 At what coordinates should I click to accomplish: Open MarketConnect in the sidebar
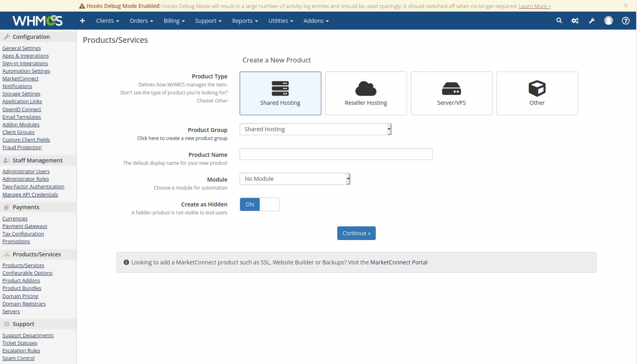(x=20, y=78)
